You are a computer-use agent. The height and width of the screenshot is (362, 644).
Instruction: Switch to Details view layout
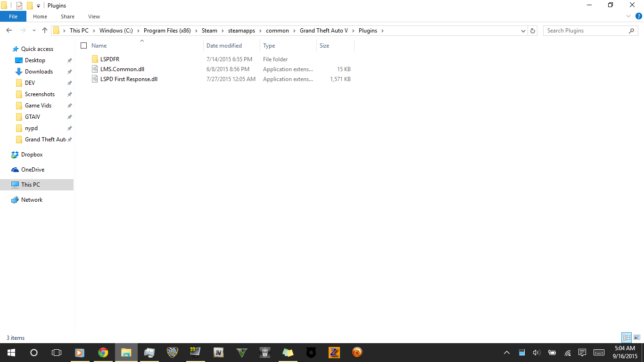[627, 337]
